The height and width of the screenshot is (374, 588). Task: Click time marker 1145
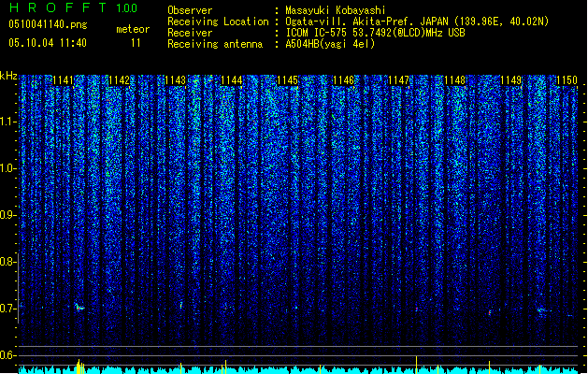287,80
